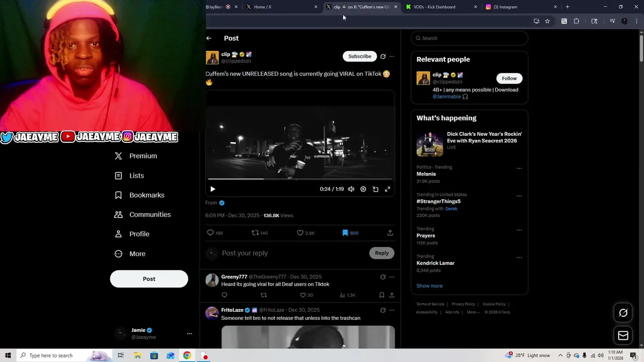Open more options on clip's post
Image resolution: width=644 pixels, height=362 pixels.
point(392,56)
